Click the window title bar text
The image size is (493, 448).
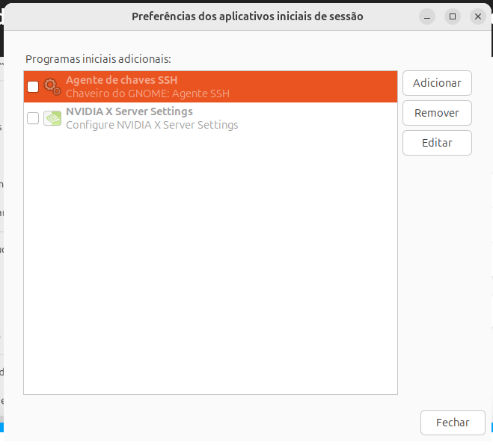pyautogui.click(x=247, y=16)
